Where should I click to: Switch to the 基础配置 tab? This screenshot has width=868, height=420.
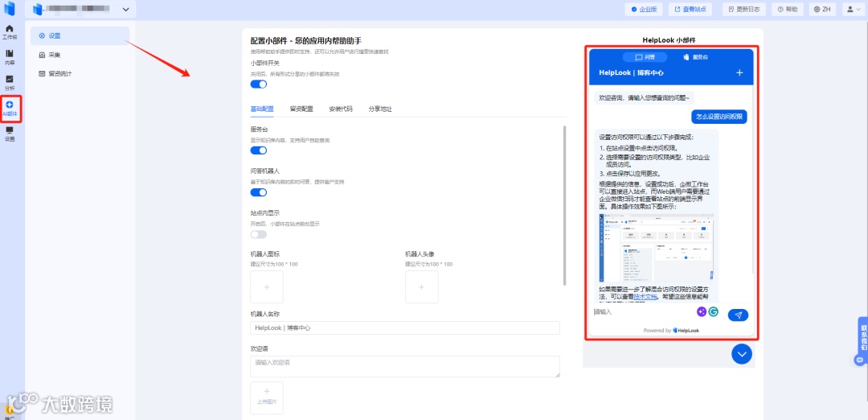262,109
